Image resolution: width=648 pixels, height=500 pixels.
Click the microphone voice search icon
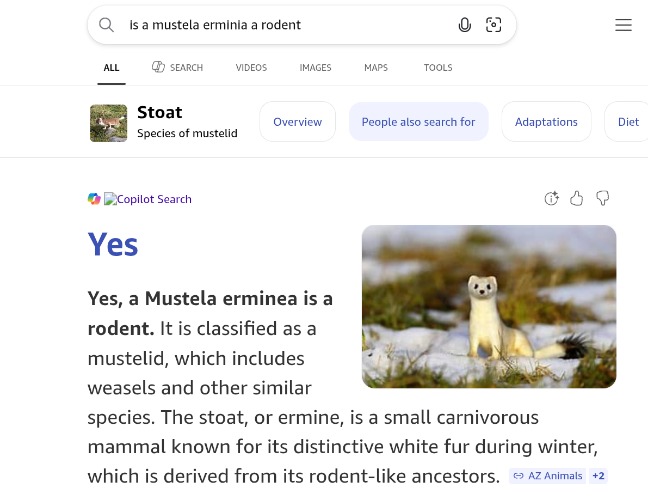point(465,25)
